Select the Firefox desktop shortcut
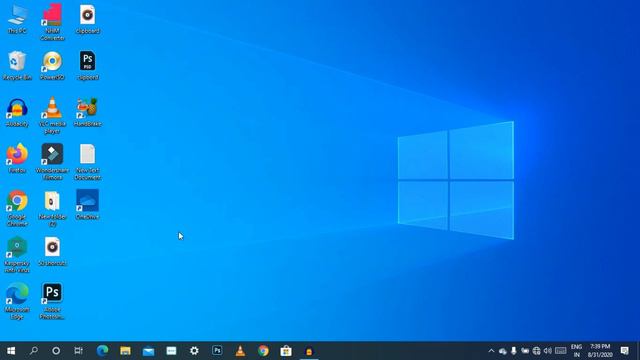The height and width of the screenshot is (360, 640). pyautogui.click(x=17, y=158)
